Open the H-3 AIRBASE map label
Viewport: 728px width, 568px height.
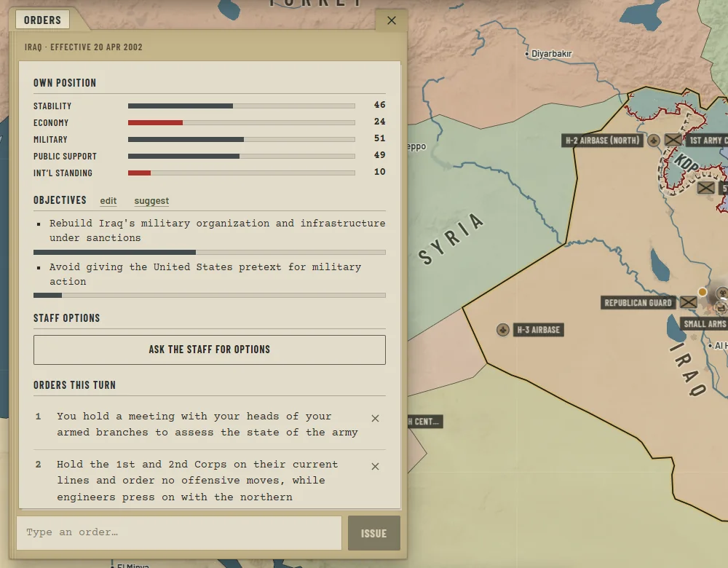pos(539,330)
